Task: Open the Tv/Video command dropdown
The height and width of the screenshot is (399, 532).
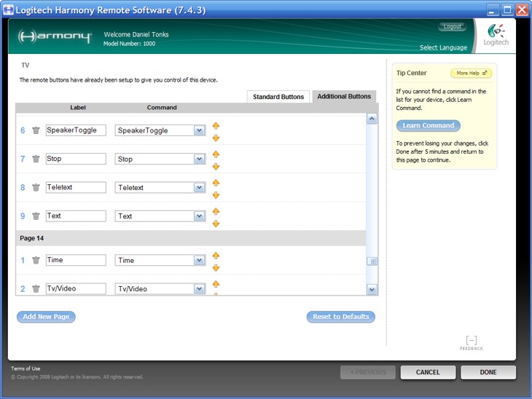Action: pos(200,288)
